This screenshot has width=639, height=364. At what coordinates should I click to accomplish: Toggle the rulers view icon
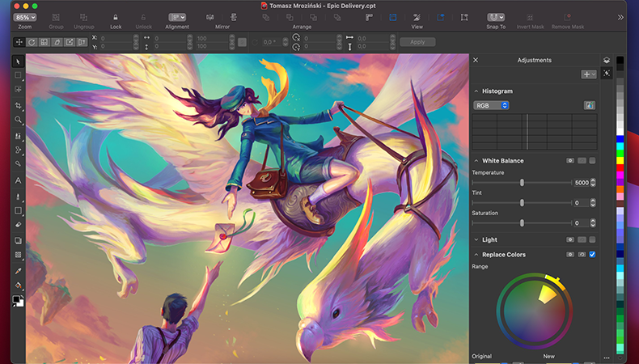369,17
